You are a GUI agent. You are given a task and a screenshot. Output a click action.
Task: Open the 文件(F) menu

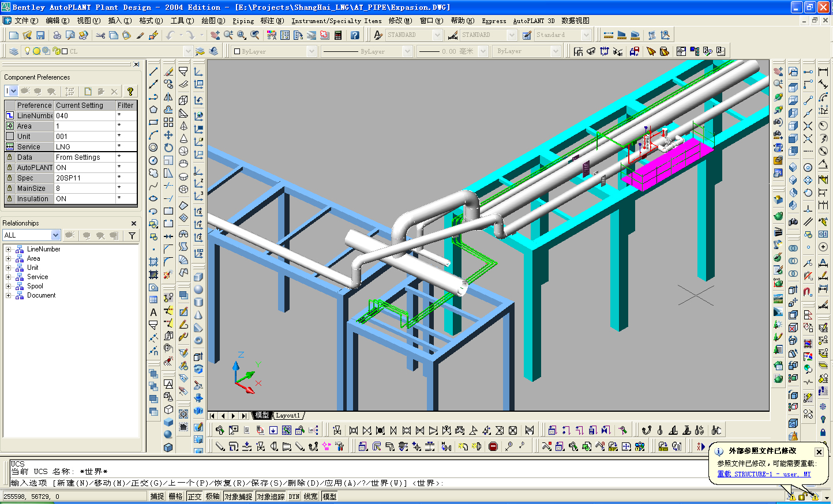pyautogui.click(x=26, y=21)
